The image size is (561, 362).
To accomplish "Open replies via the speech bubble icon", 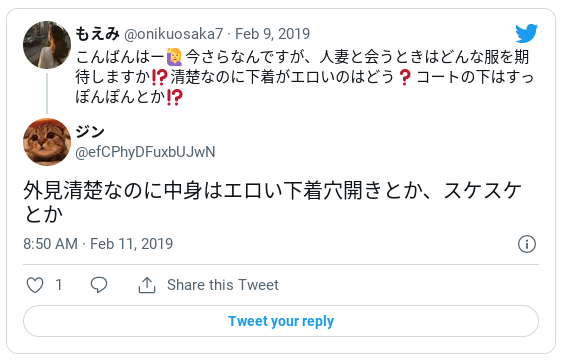I will 99,285.
